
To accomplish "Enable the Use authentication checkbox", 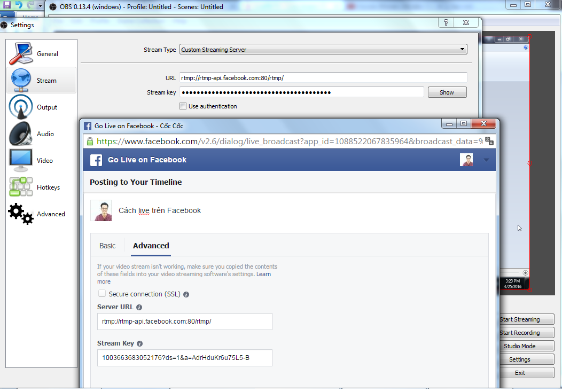I will tap(183, 106).
